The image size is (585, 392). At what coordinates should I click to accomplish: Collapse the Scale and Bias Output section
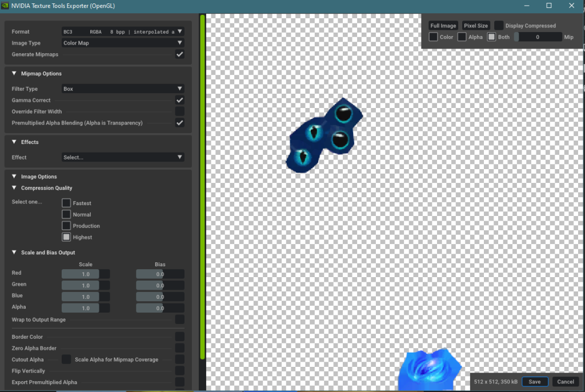pyautogui.click(x=14, y=253)
